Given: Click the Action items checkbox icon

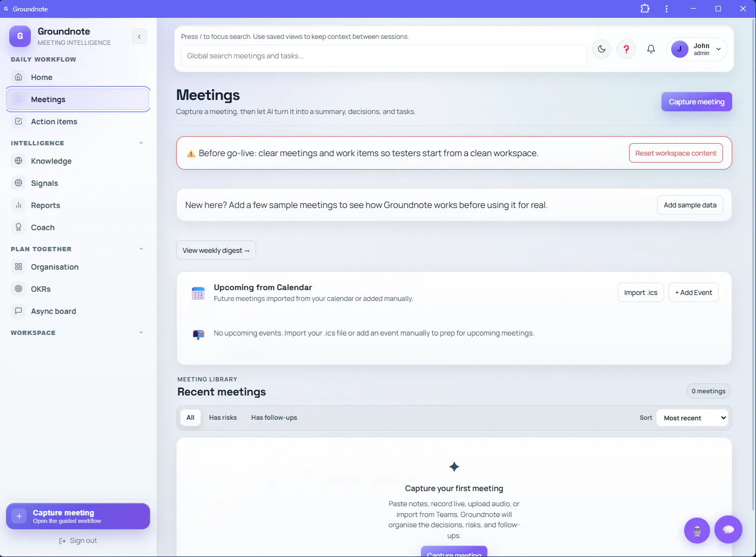Looking at the screenshot, I should 19,121.
